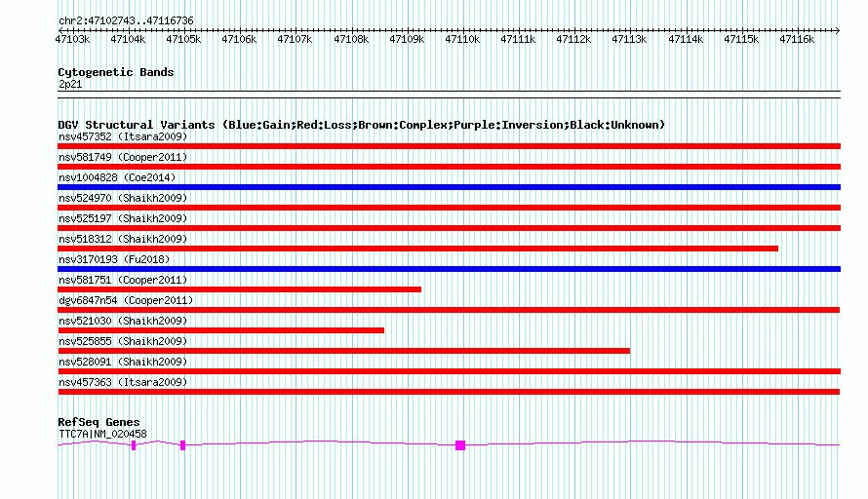Open variant label nsv581749 (Cooper2011)
Image resolution: width=868 pixels, height=499 pixels.
[x=123, y=157]
